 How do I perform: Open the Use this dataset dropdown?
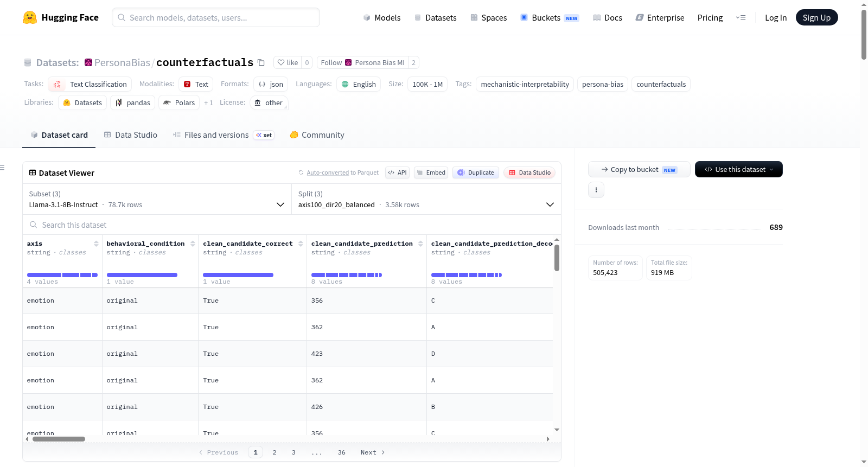click(x=738, y=169)
